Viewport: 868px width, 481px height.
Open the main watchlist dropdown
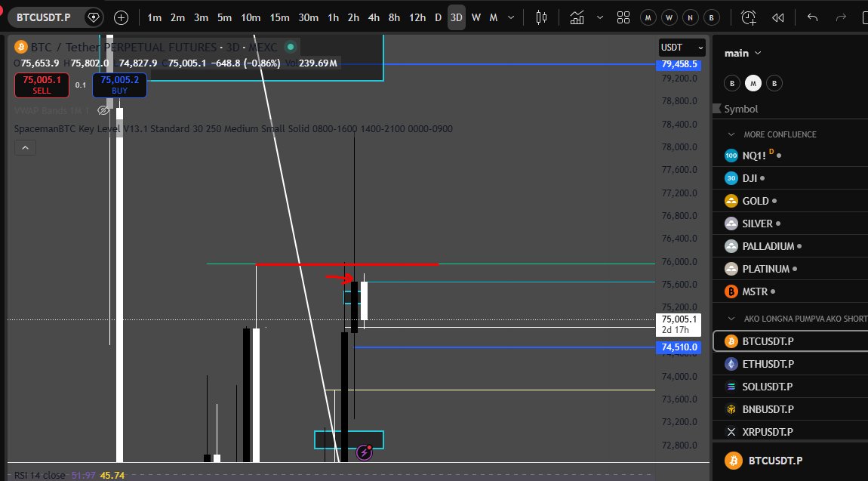(743, 53)
